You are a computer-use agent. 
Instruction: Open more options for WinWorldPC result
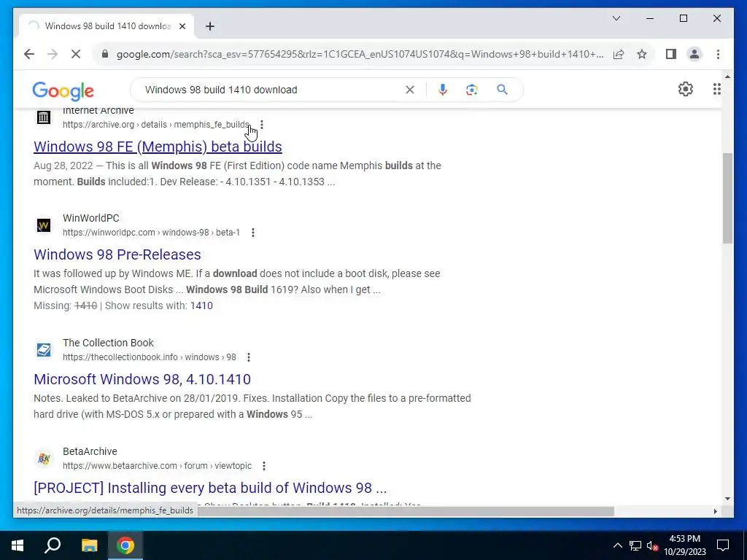click(x=253, y=233)
